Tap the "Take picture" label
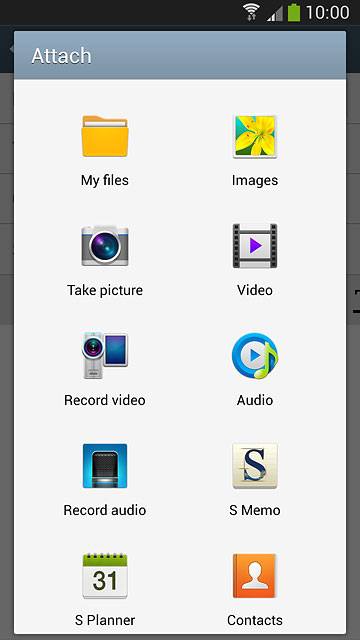This screenshot has width=360, height=640. pyautogui.click(x=105, y=290)
